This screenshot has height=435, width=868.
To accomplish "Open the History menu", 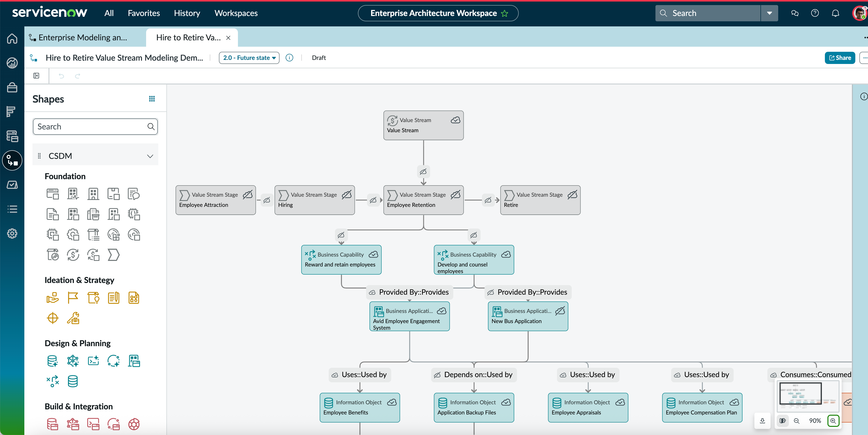I will click(187, 13).
